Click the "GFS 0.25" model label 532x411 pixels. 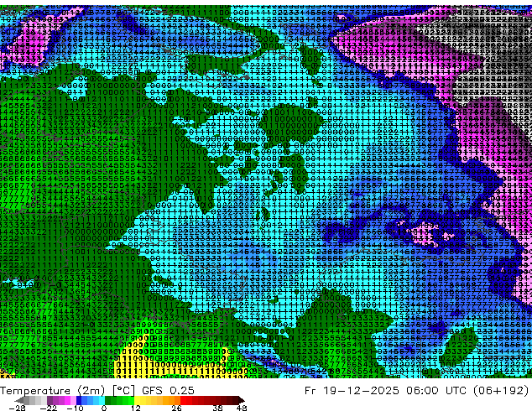[168, 391]
